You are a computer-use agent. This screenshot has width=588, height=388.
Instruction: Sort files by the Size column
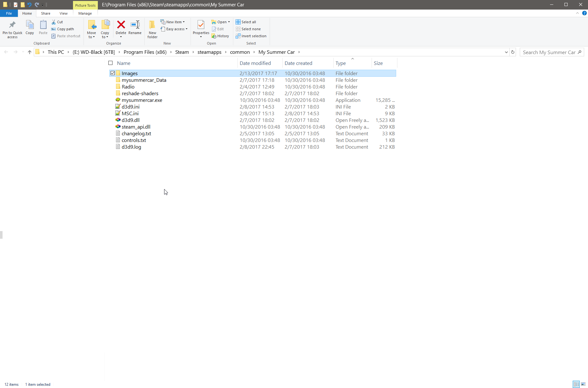(x=378, y=63)
